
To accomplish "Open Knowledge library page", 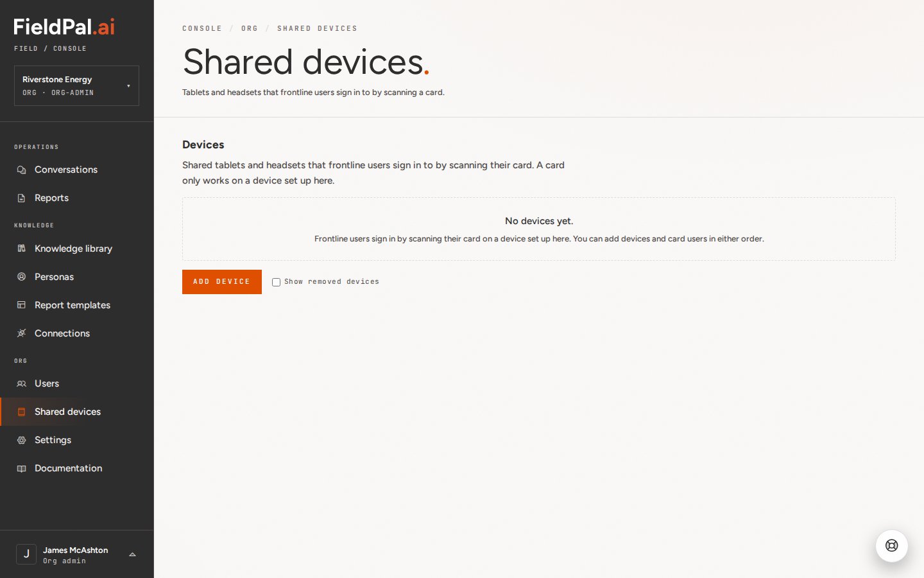I will [x=77, y=249].
